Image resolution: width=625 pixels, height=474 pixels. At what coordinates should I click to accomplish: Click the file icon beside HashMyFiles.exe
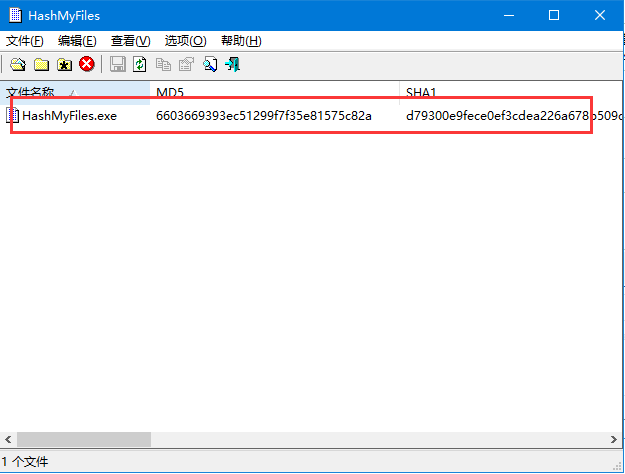[x=13, y=115]
